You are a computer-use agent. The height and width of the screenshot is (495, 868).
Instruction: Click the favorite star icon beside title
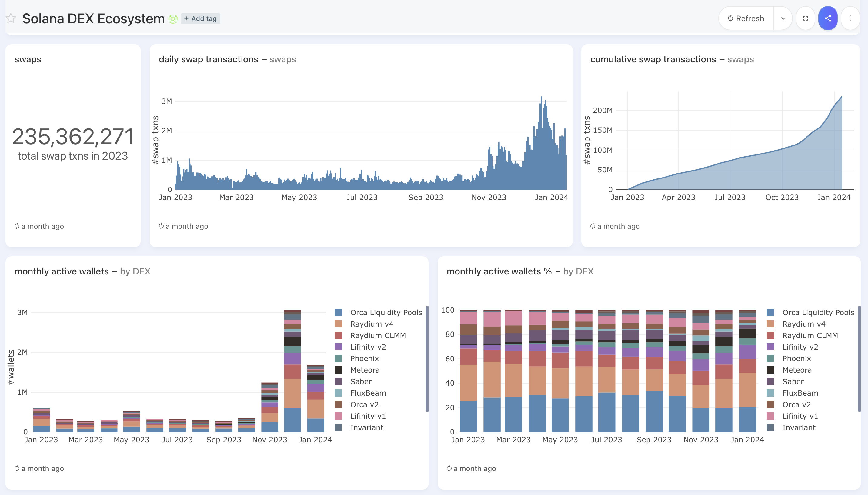(11, 18)
